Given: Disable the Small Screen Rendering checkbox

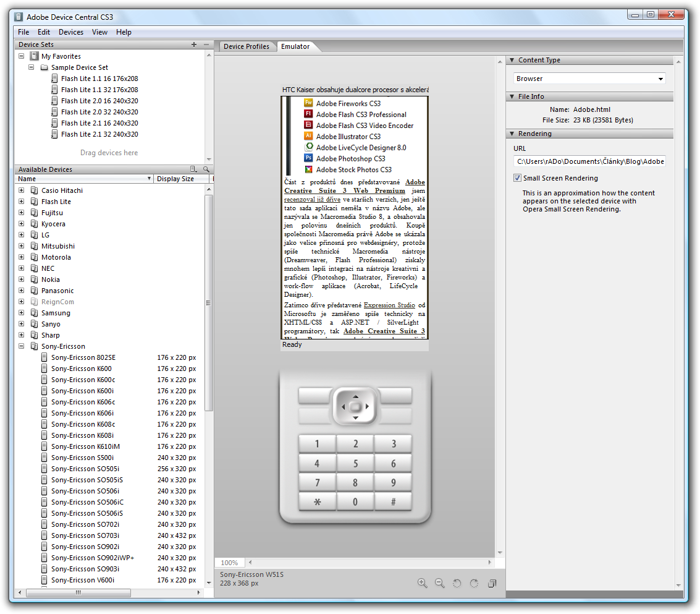Looking at the screenshot, I should pyautogui.click(x=517, y=178).
